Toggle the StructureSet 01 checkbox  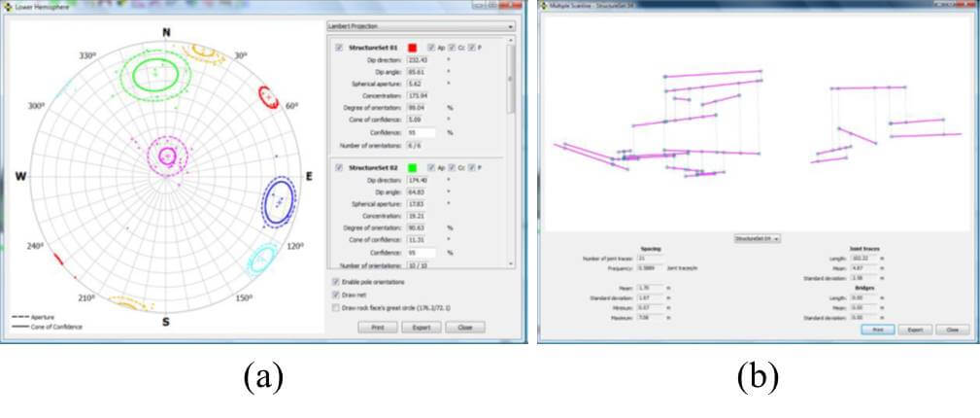tap(339, 48)
